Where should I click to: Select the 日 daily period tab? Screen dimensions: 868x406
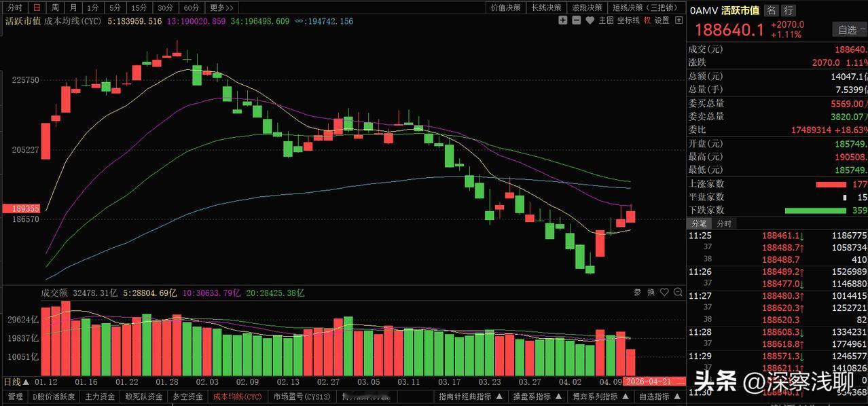click(37, 7)
